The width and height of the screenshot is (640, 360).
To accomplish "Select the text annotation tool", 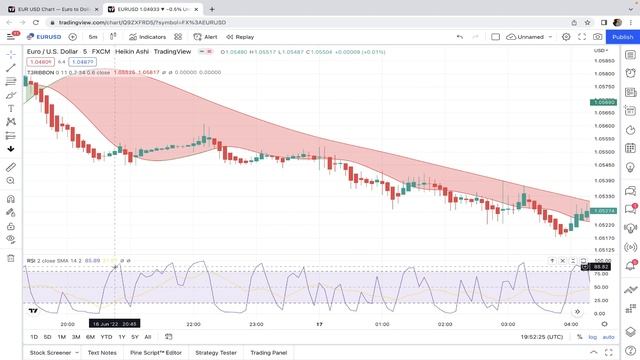I will point(11,109).
